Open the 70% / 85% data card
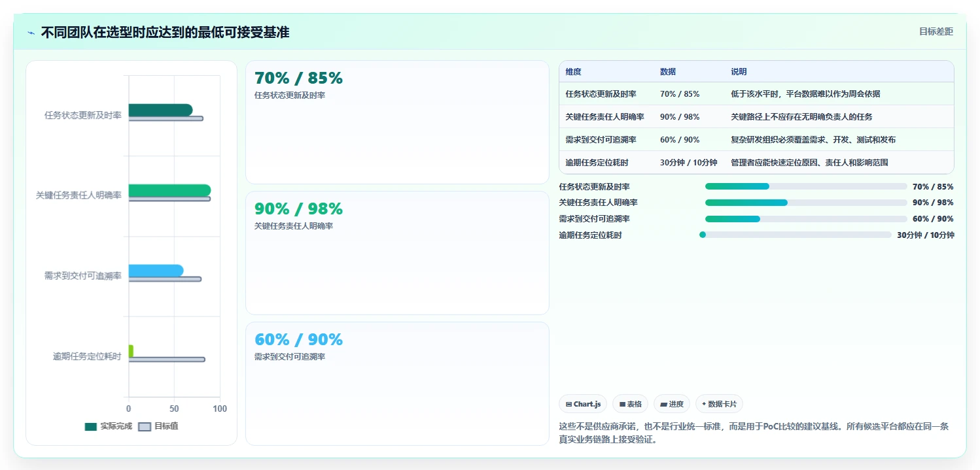The width and height of the screenshot is (980, 470). pos(397,122)
